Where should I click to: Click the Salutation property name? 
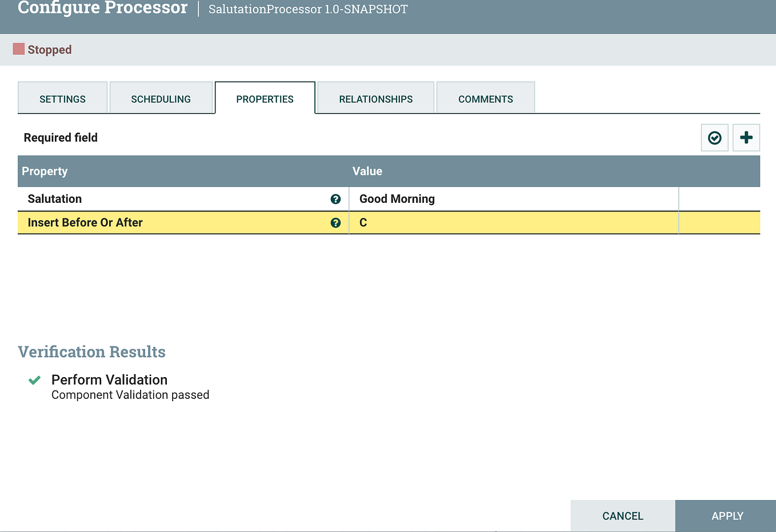click(55, 199)
